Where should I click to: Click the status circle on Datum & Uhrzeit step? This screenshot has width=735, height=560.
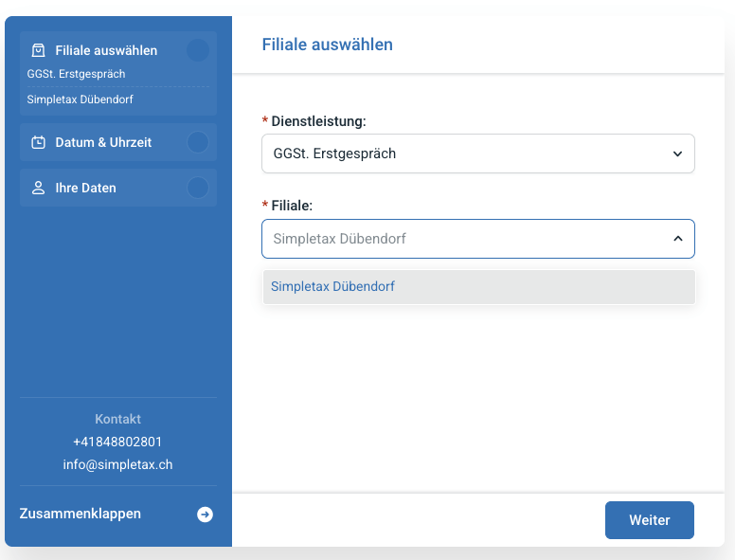tap(198, 143)
